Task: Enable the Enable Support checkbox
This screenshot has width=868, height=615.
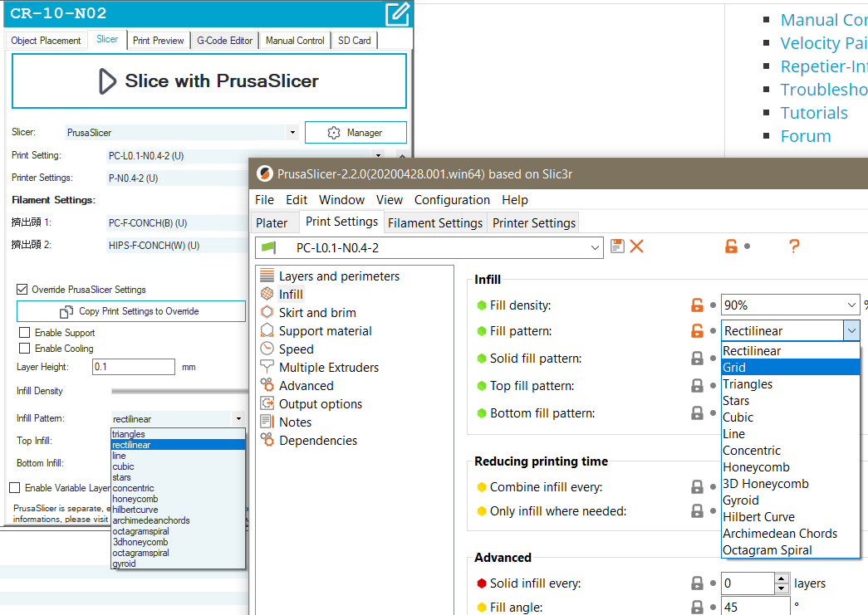Action: pos(24,332)
